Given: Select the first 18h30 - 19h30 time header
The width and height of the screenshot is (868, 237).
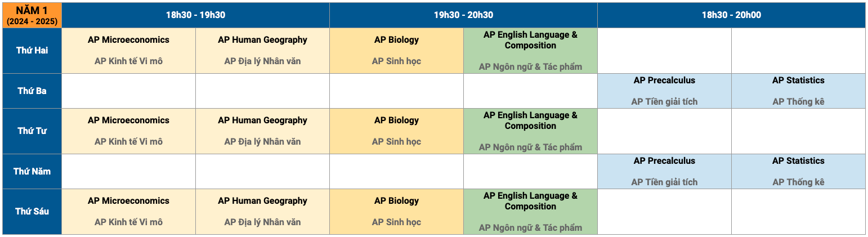Looking at the screenshot, I should tap(195, 15).
